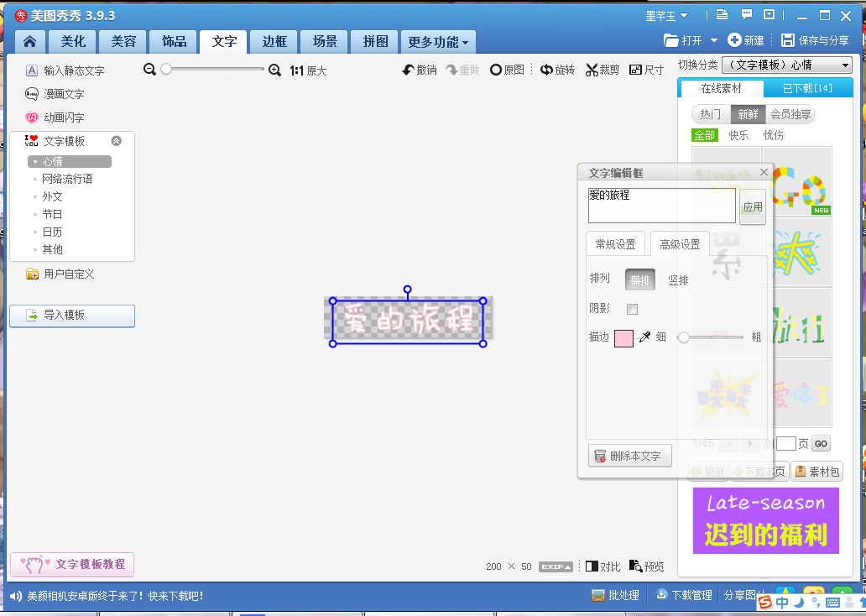Redo with the 重做 button
This screenshot has width=866, height=616.
(463, 70)
